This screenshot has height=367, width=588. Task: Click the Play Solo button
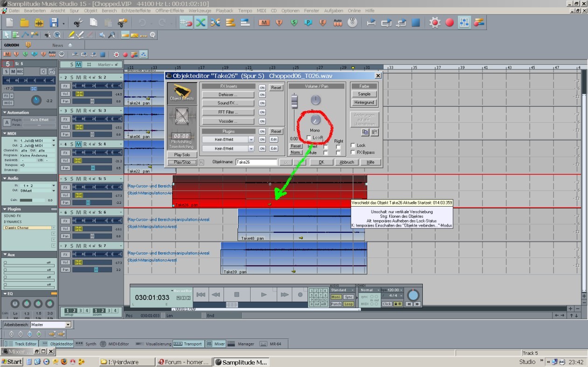click(x=182, y=154)
